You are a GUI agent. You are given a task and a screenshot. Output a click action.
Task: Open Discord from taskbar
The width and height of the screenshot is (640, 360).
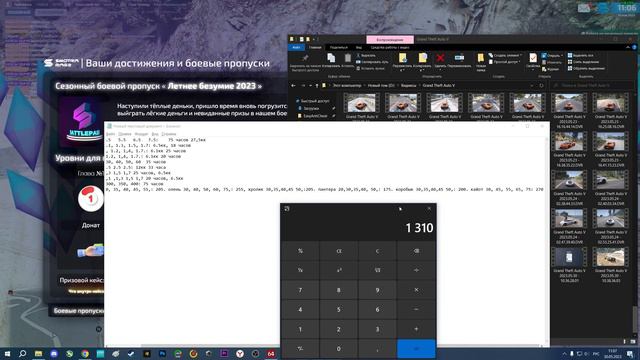(x=54, y=353)
